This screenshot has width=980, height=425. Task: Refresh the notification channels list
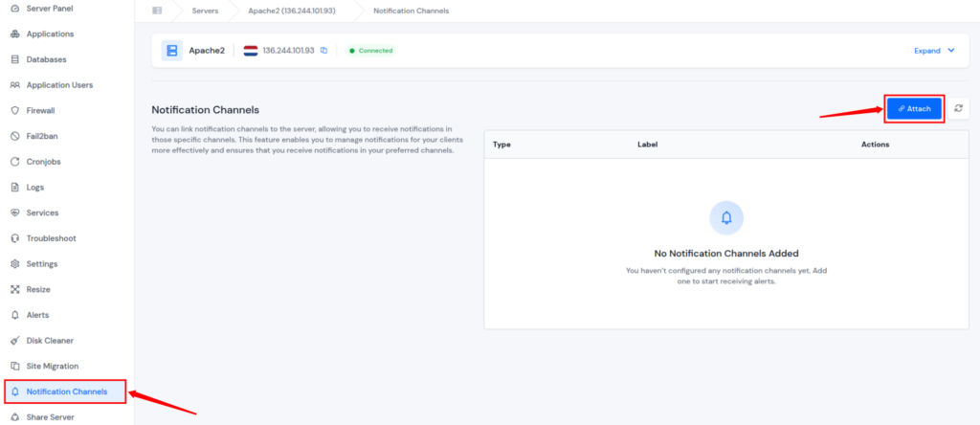[x=958, y=108]
